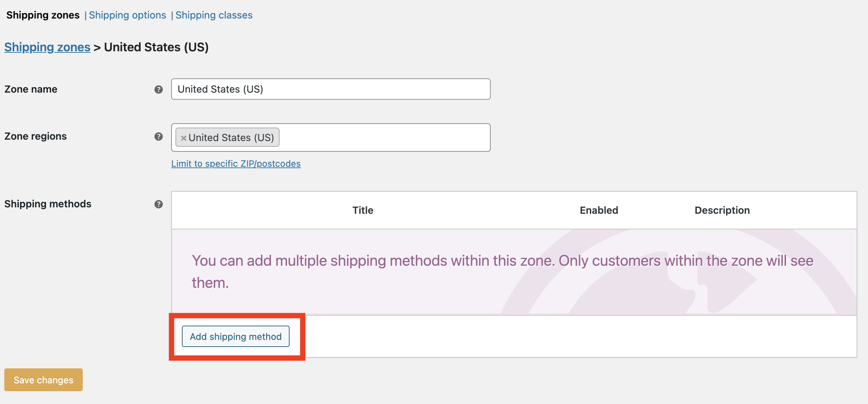Click into the Zone name input field
868x404 pixels.
pos(331,89)
